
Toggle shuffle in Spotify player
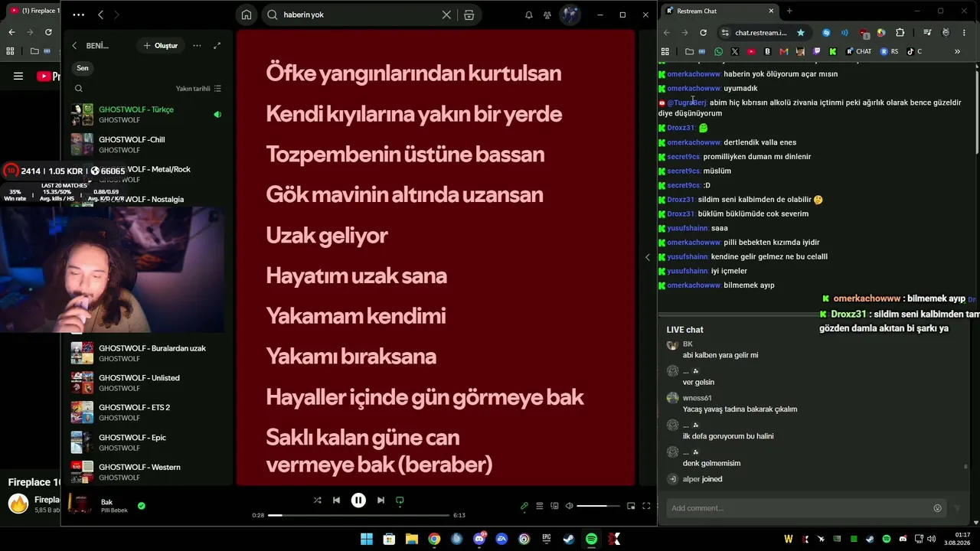[x=317, y=500]
